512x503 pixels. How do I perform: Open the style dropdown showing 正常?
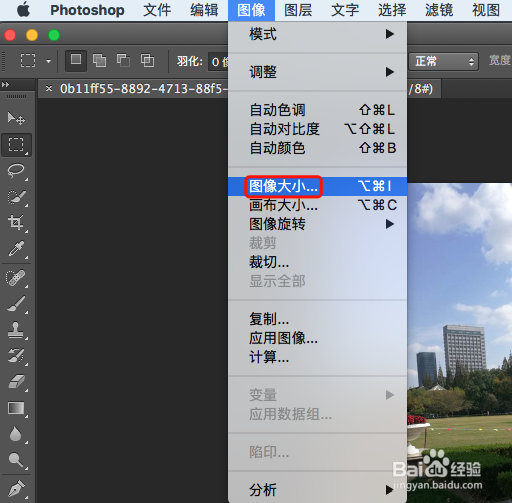click(x=444, y=61)
